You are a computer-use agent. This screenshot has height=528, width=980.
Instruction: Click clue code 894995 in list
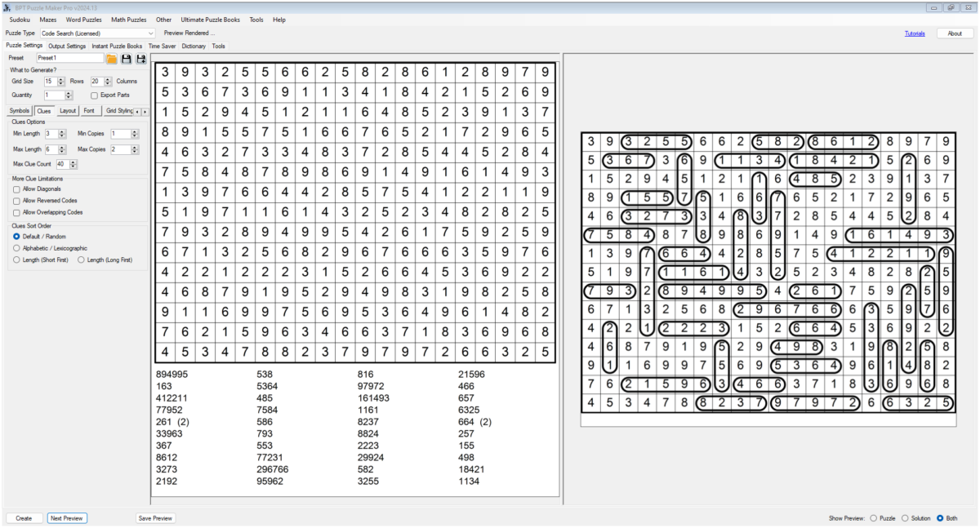(171, 374)
